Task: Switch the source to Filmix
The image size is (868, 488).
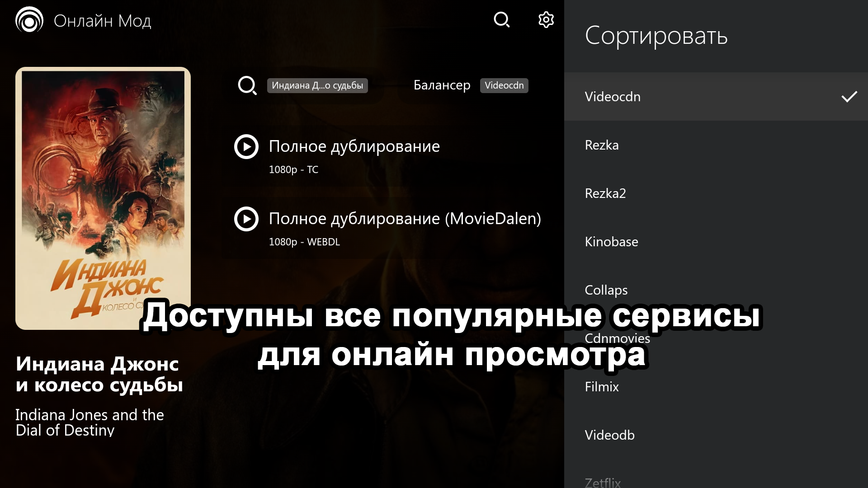Action: 601,387
